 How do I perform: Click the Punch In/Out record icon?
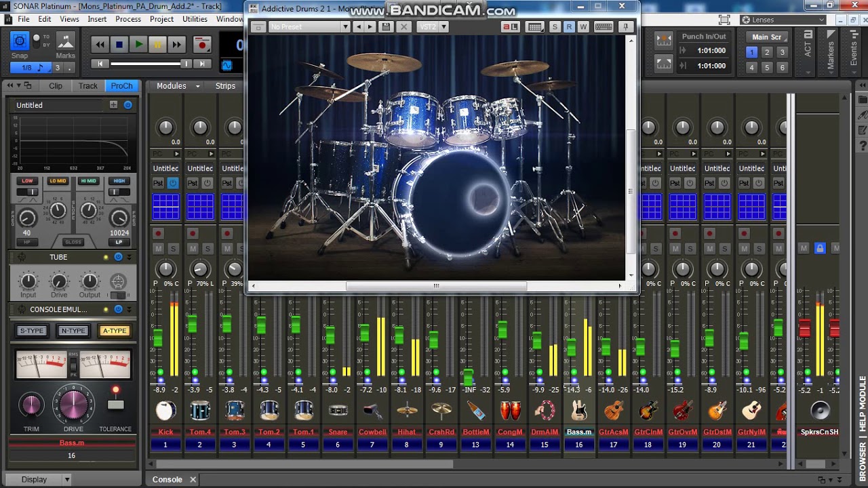[x=664, y=41]
